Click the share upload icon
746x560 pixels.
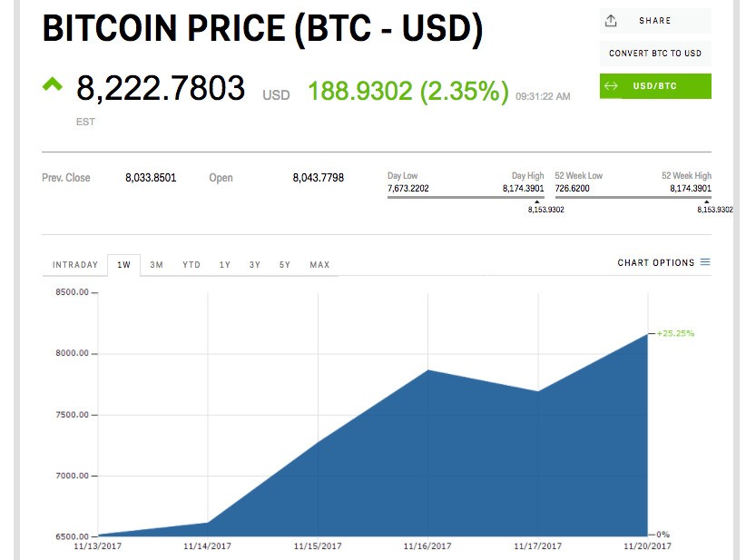611,21
